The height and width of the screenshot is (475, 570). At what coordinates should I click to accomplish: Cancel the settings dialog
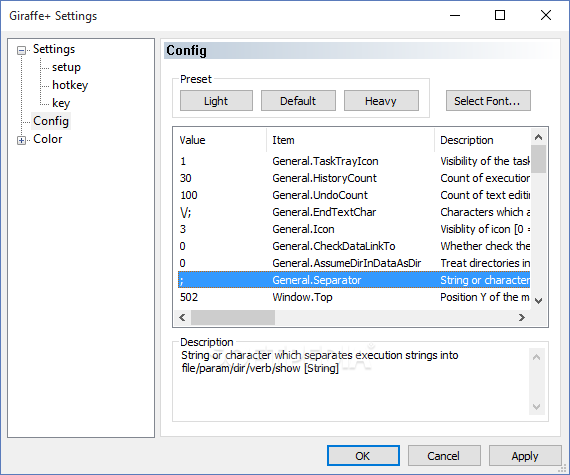pos(444,456)
